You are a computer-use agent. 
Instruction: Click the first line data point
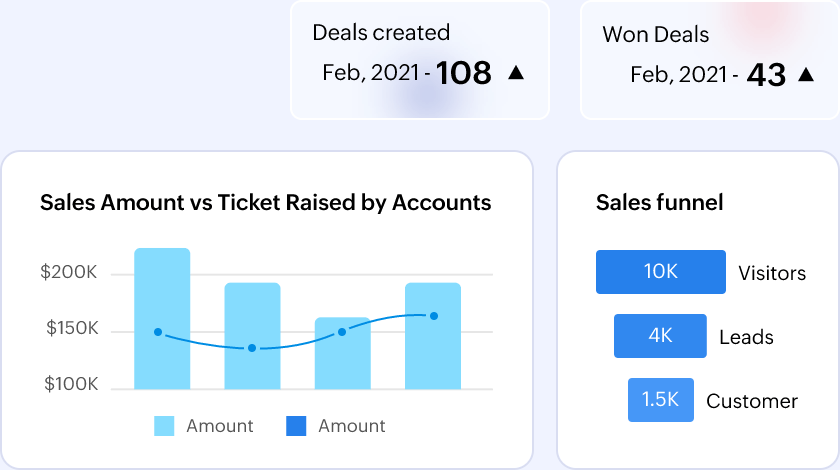point(158,332)
